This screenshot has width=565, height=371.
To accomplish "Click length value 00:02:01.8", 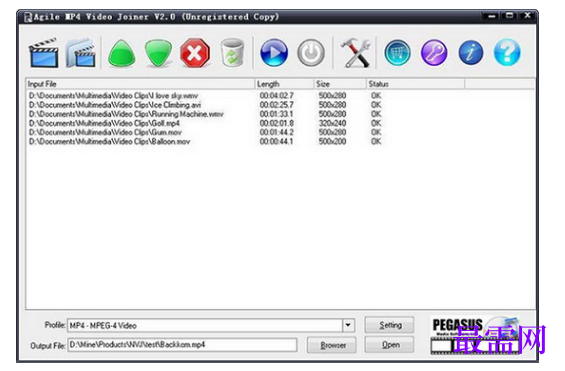I will tap(277, 123).
